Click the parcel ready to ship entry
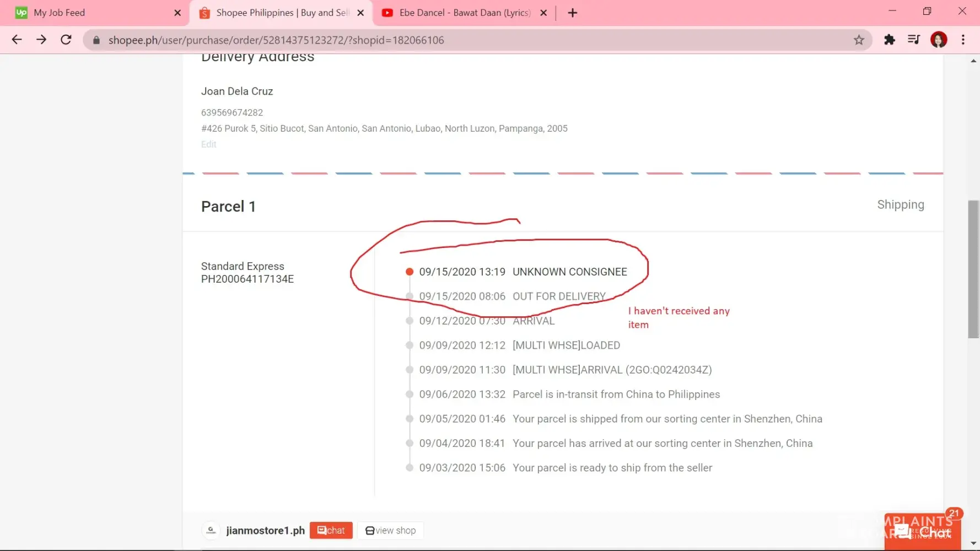This screenshot has width=980, height=551. [x=612, y=468]
